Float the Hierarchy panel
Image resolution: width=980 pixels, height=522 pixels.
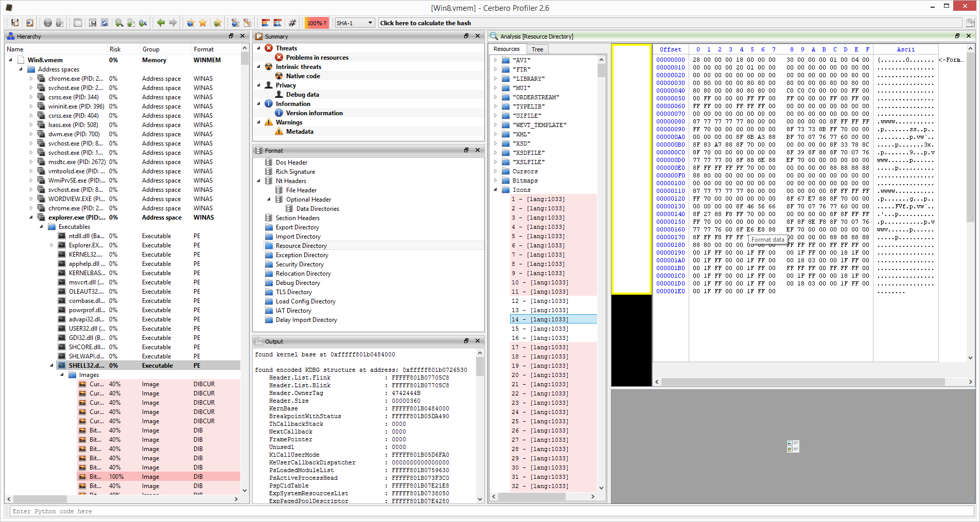(x=231, y=36)
